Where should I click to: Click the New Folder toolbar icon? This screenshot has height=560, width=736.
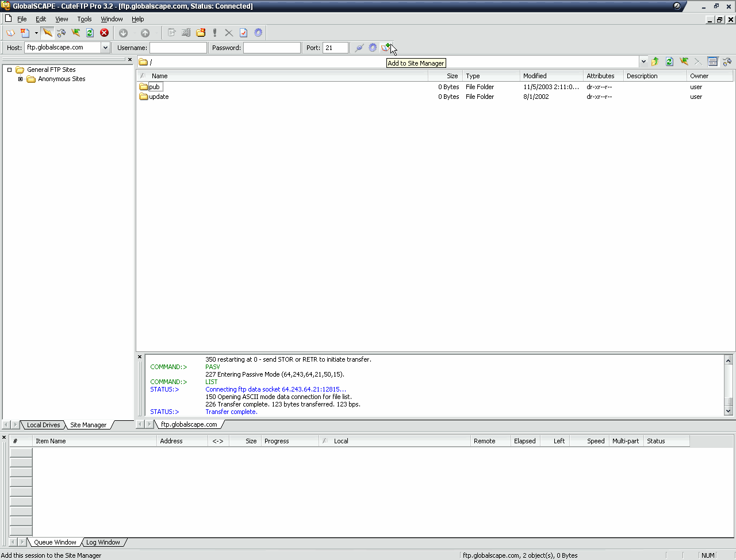point(201,33)
